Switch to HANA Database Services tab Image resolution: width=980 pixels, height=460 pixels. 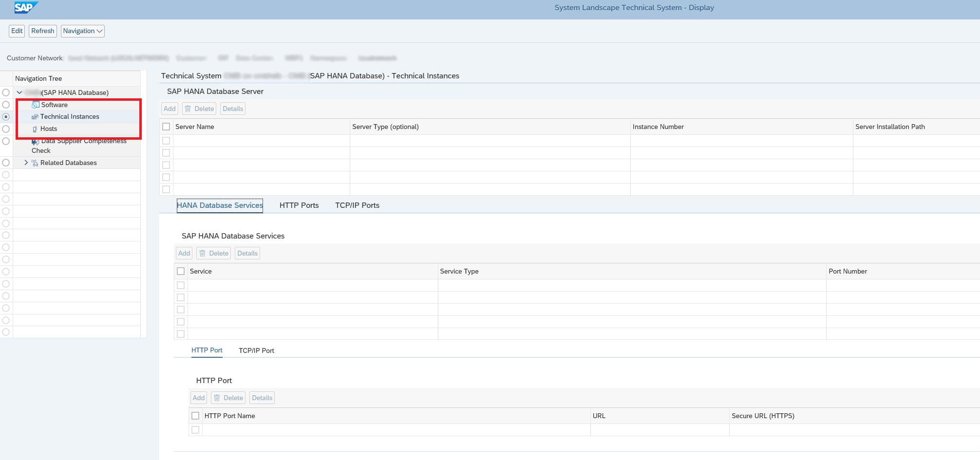[x=220, y=205]
